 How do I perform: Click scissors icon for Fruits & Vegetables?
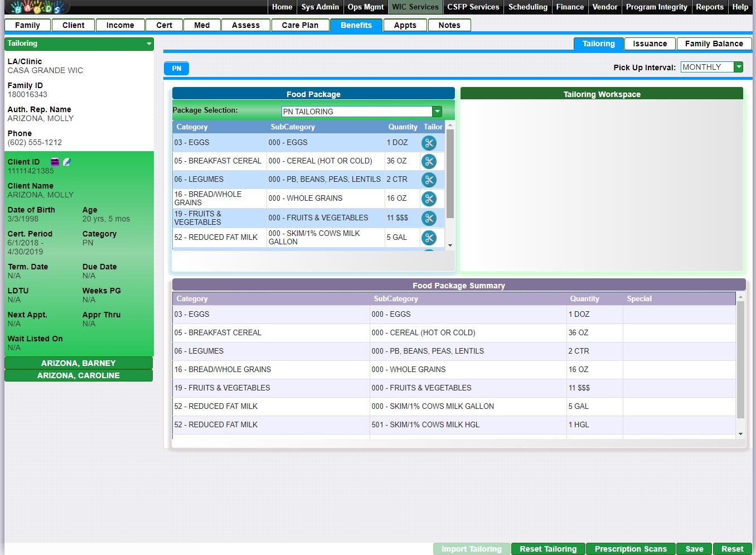pyautogui.click(x=429, y=218)
